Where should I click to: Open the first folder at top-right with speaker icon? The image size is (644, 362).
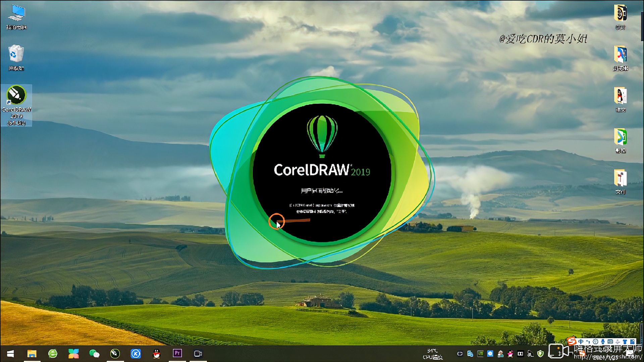coord(620,17)
